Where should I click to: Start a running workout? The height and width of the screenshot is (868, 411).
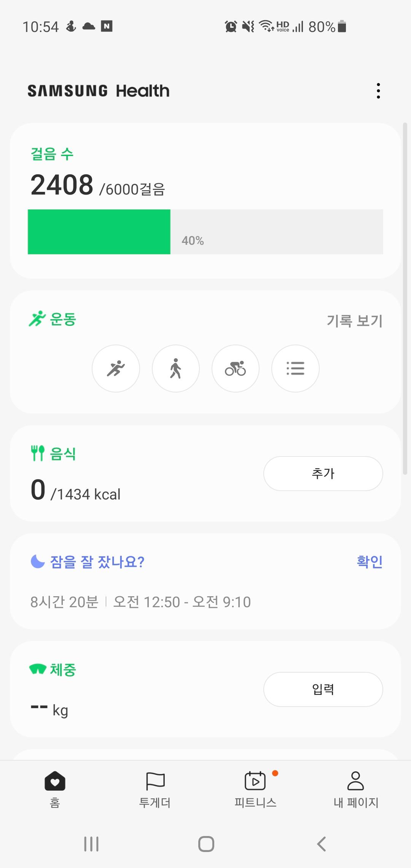(116, 369)
